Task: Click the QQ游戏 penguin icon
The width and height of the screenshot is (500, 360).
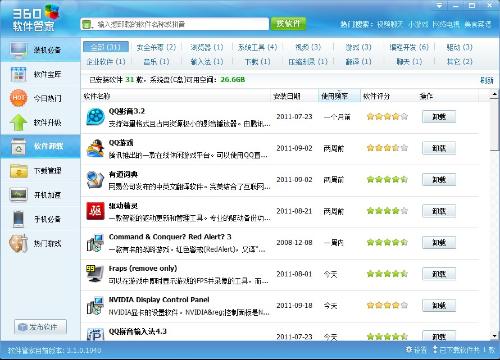Action: (x=95, y=148)
